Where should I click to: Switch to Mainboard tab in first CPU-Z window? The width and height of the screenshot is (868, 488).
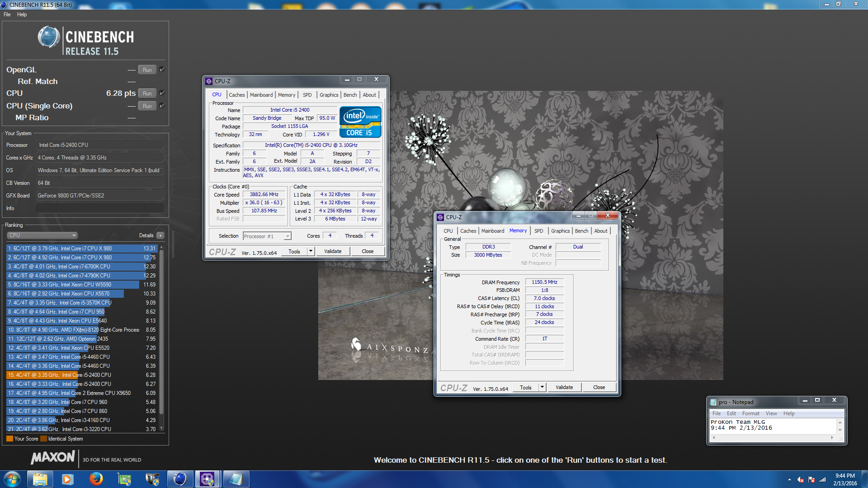[261, 95]
